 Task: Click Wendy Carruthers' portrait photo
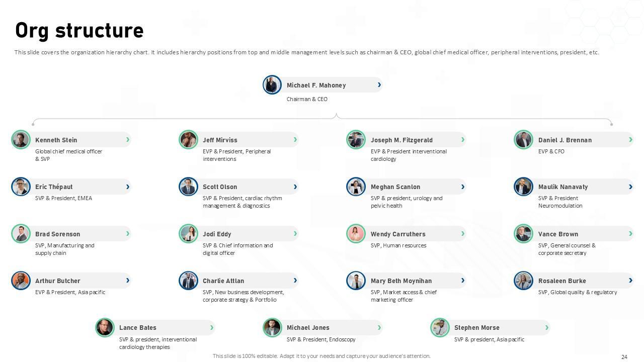[x=356, y=234]
